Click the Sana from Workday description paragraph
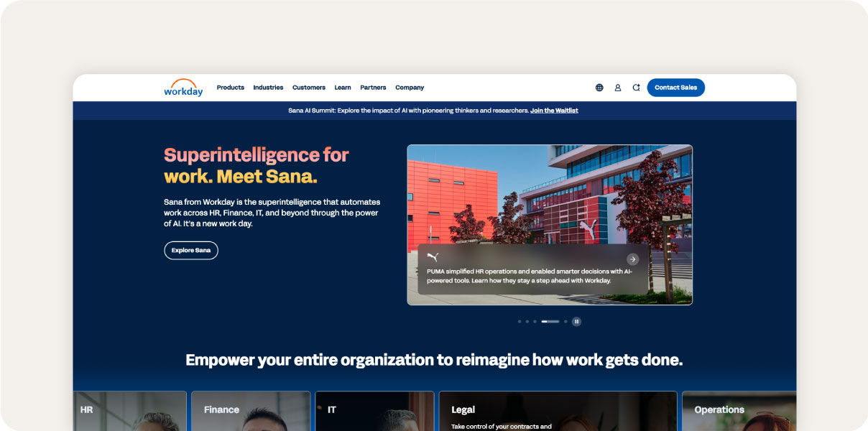 [x=272, y=213]
